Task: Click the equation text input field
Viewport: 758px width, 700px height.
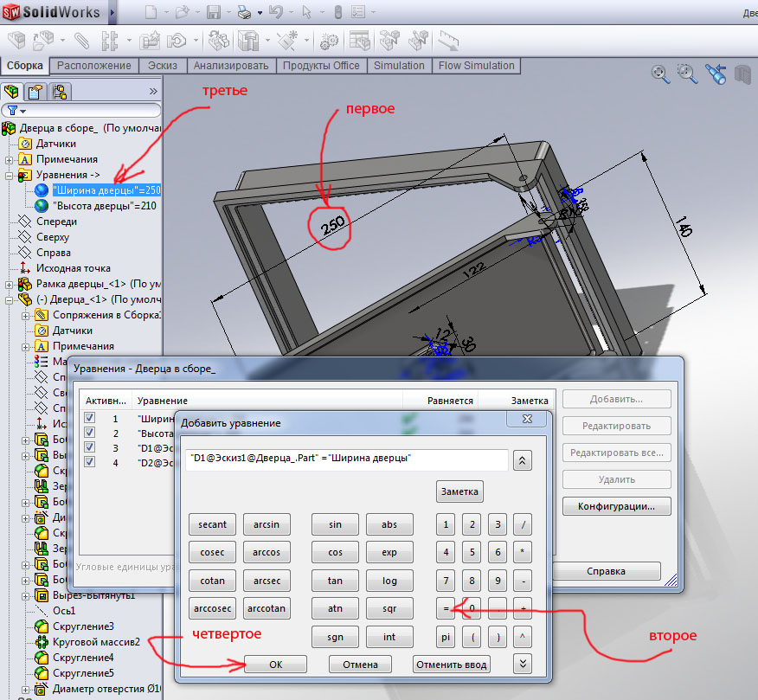Action: pos(345,460)
